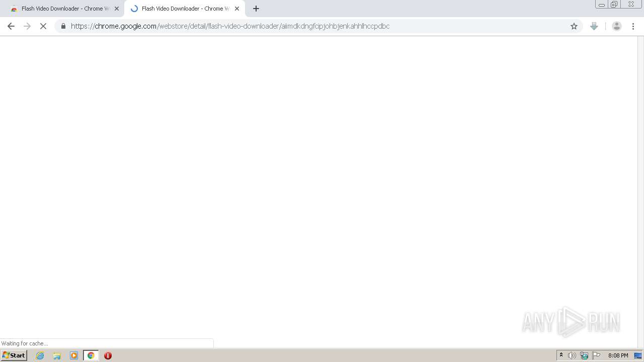Show hidden system tray icons

tap(561, 355)
